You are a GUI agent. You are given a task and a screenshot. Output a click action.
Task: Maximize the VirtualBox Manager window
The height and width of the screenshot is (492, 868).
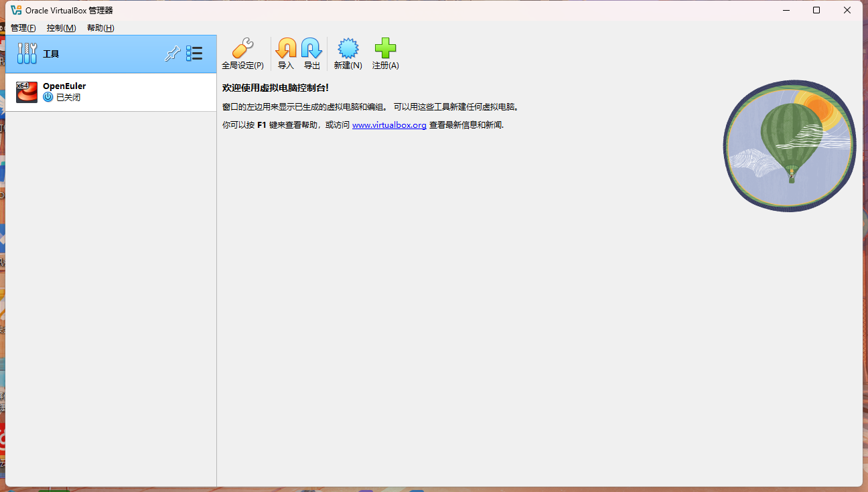[x=816, y=10]
